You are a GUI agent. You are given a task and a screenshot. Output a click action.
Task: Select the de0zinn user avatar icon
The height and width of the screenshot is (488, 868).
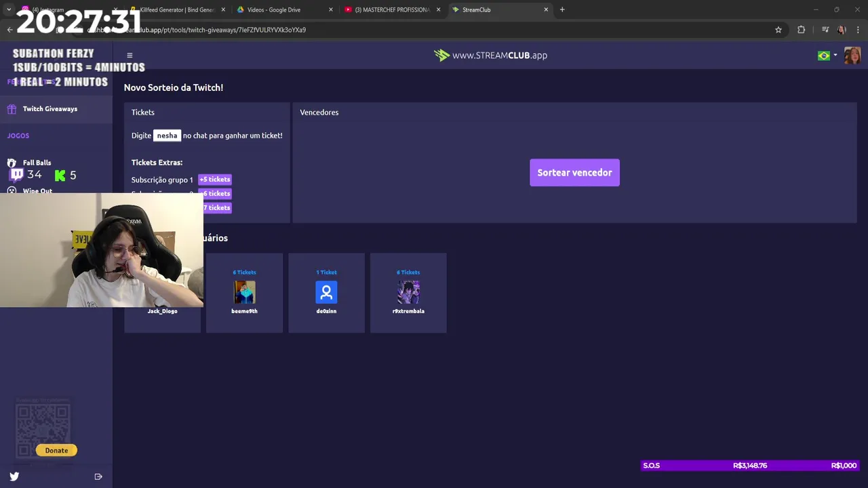pyautogui.click(x=326, y=292)
